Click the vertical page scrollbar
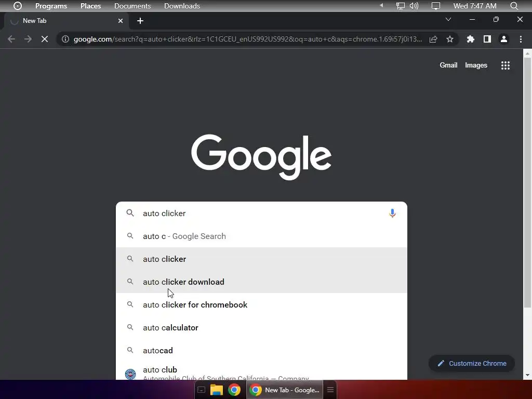 click(527, 183)
